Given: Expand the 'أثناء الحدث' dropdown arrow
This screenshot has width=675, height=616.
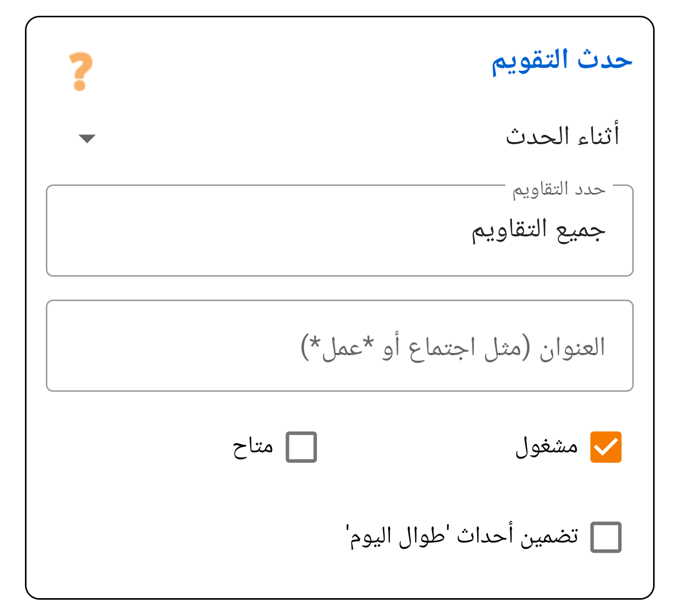Looking at the screenshot, I should pyautogui.click(x=87, y=139).
